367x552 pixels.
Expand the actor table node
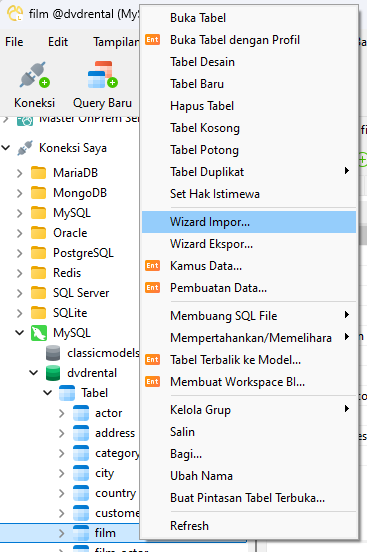[62, 413]
